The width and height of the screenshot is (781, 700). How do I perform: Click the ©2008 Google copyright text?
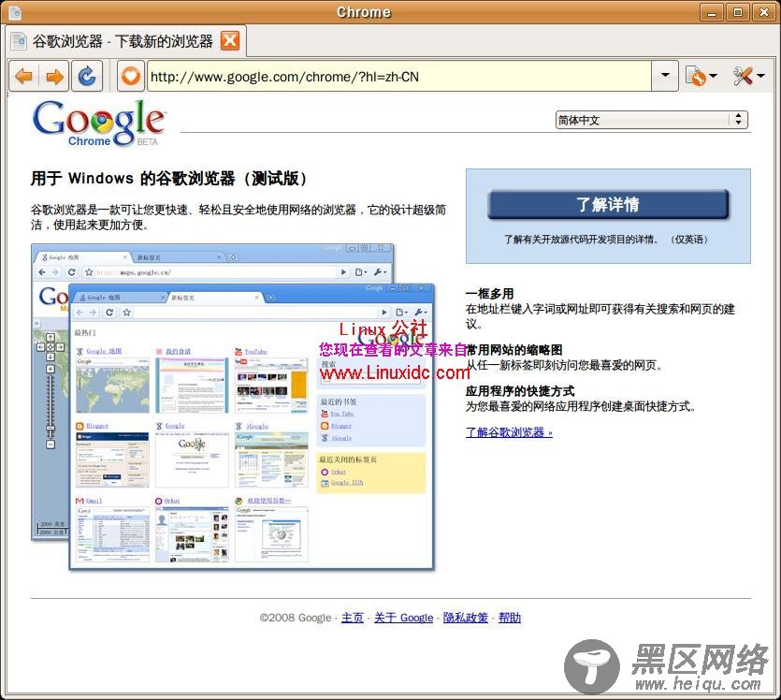tap(296, 618)
